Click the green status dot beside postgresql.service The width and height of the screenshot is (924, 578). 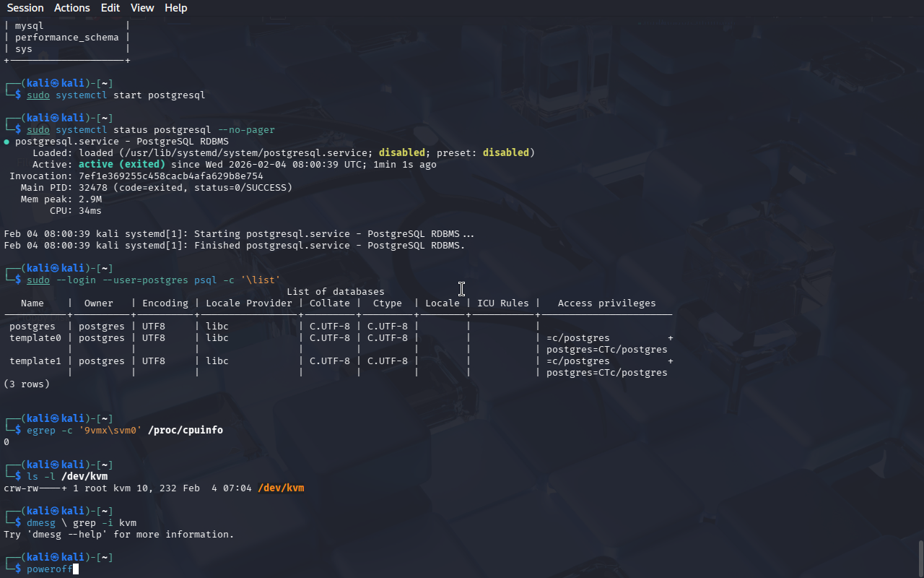[6, 142]
